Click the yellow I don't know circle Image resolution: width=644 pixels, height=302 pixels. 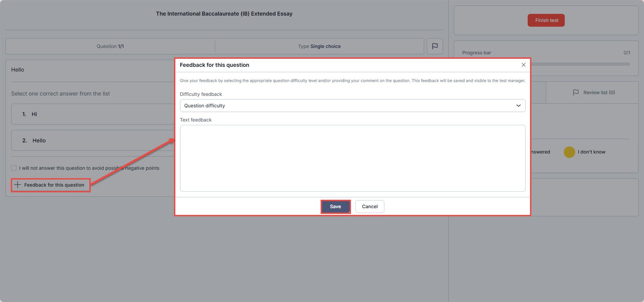pyautogui.click(x=569, y=152)
